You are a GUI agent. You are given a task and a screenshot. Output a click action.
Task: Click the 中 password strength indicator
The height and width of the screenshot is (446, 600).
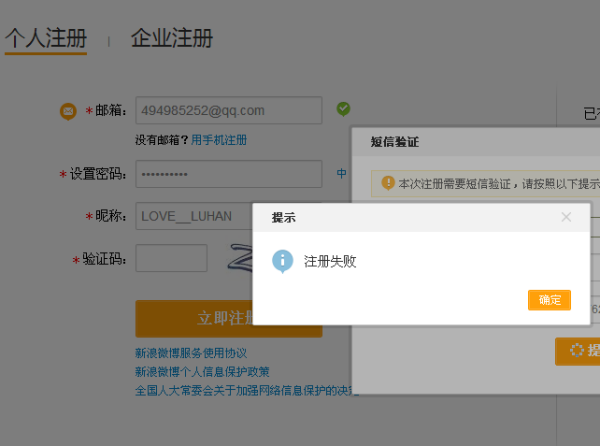(342, 173)
